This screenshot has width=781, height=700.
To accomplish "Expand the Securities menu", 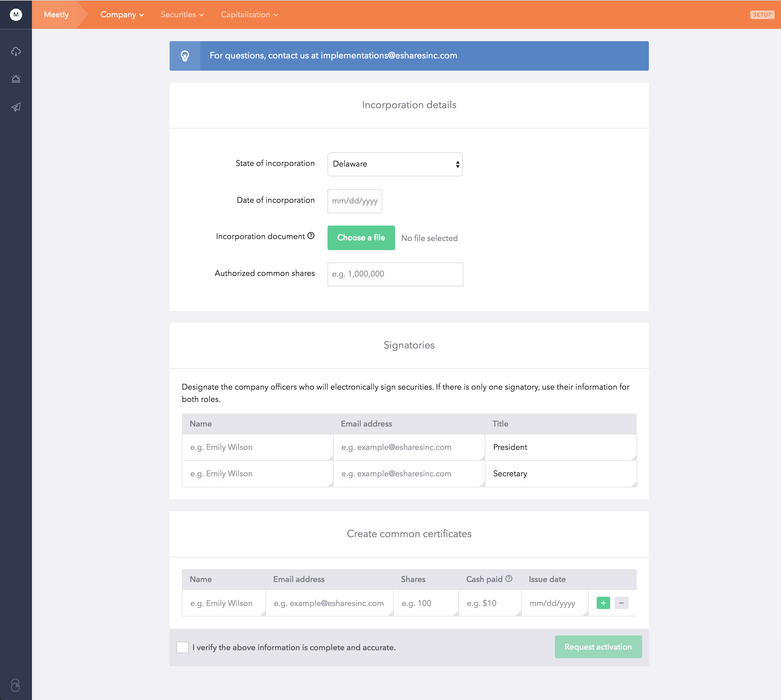I will [x=182, y=15].
